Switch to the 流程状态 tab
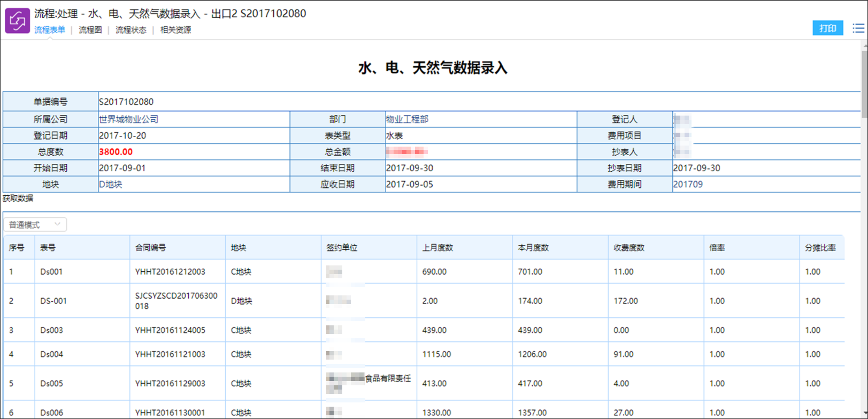This screenshot has height=419, width=868. [x=131, y=30]
